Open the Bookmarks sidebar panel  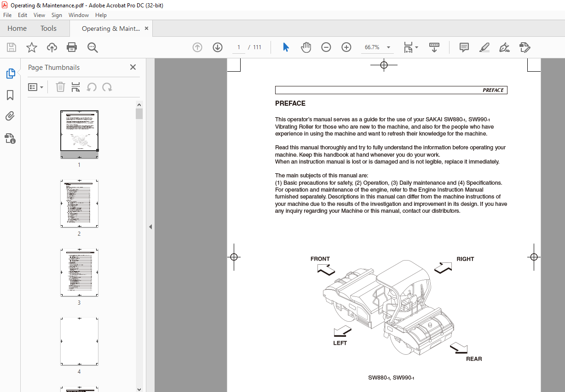point(10,95)
